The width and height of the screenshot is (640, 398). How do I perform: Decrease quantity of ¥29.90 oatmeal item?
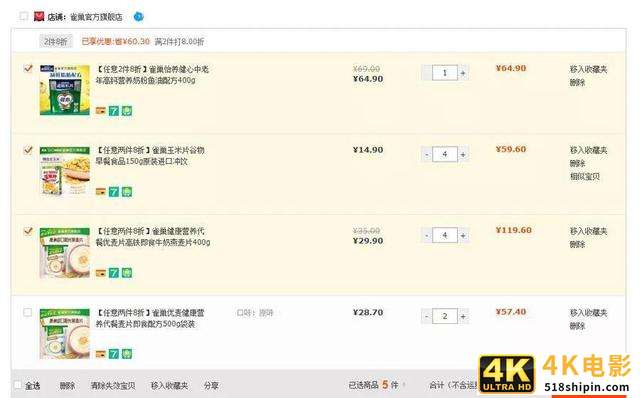click(x=427, y=235)
